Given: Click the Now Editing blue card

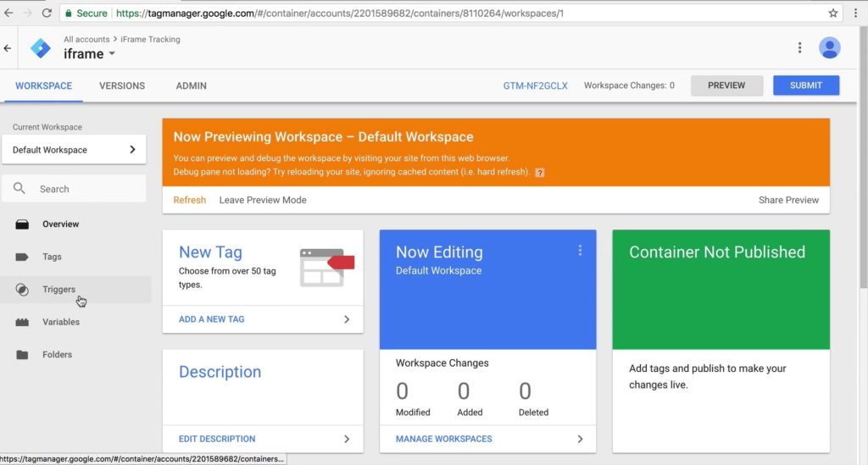Looking at the screenshot, I should 487,289.
